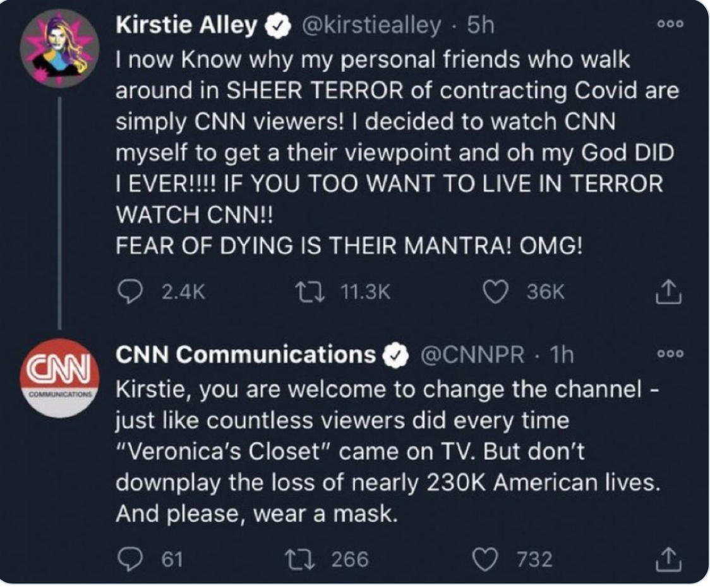This screenshot has width=710, height=588.
Task: Visit Kirstie Alley display name link
Action: pos(186,25)
